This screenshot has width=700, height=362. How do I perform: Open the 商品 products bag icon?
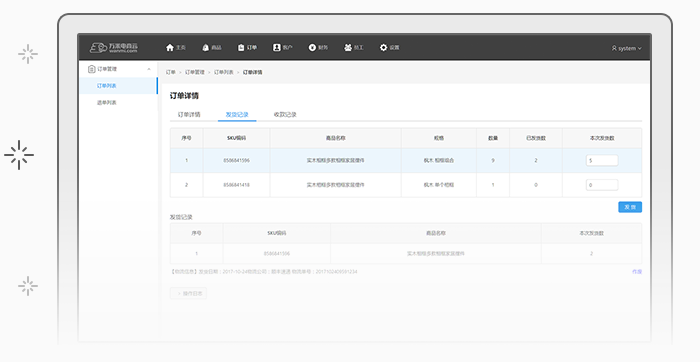tap(205, 47)
